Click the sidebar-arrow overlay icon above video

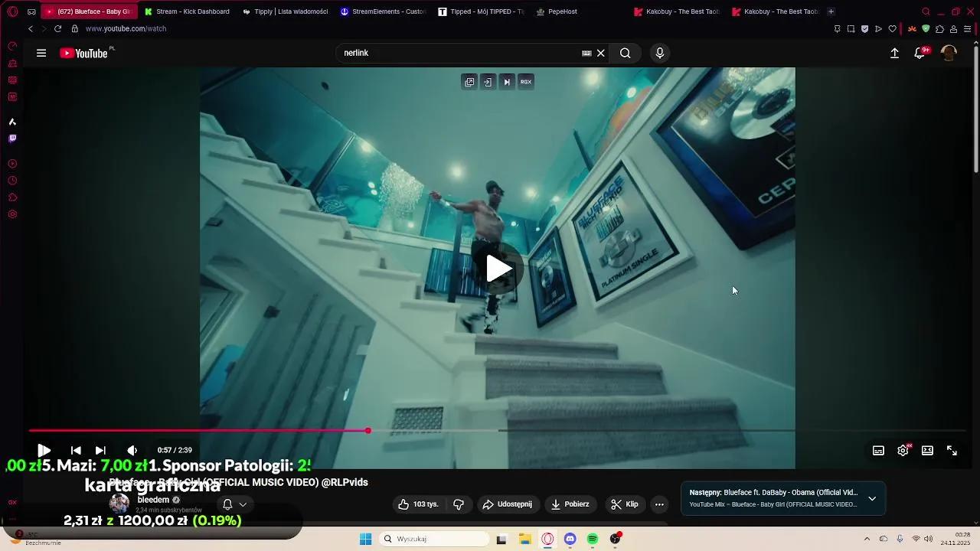[x=488, y=82]
